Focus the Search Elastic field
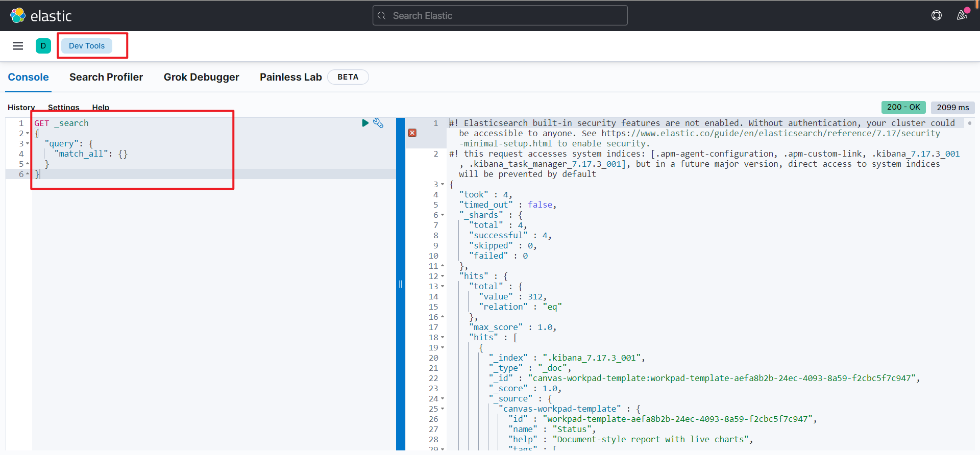Image resolution: width=980 pixels, height=455 pixels. (500, 15)
